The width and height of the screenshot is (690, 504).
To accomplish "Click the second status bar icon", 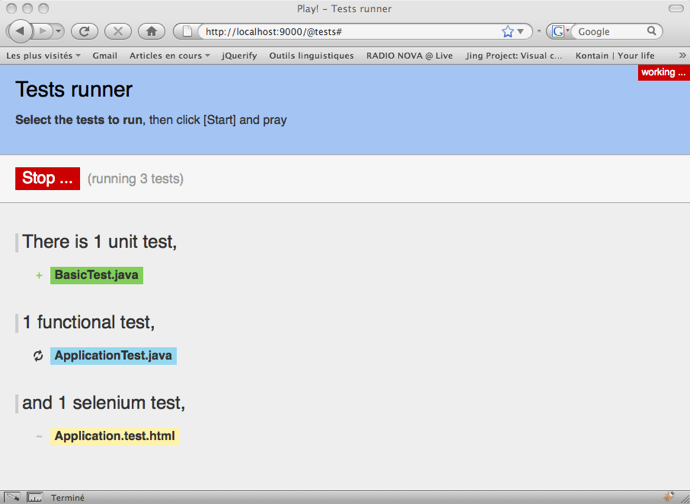I will [x=34, y=496].
